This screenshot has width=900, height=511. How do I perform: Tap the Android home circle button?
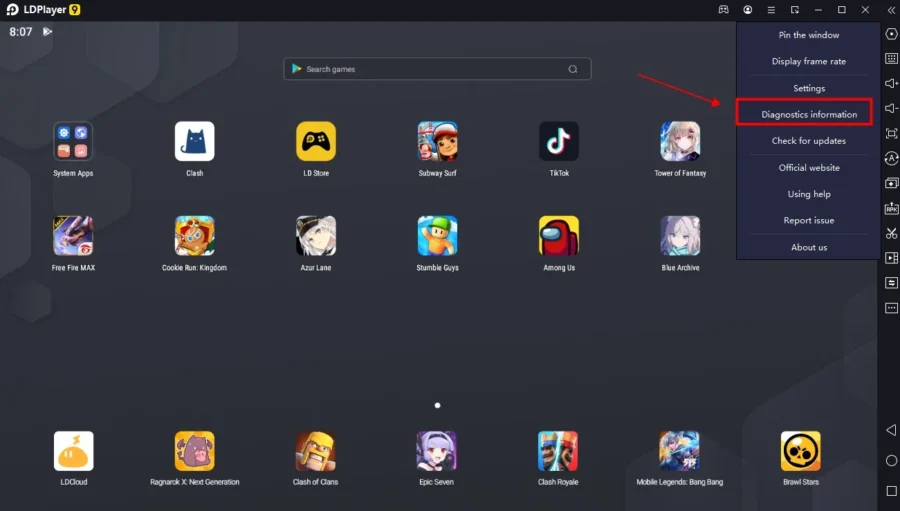pos(891,460)
